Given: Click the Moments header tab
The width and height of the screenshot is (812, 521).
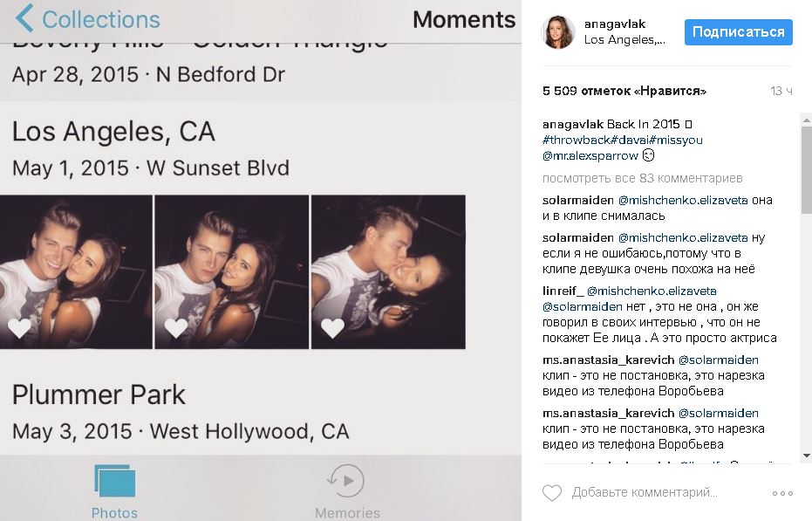Looking at the screenshot, I should (463, 19).
